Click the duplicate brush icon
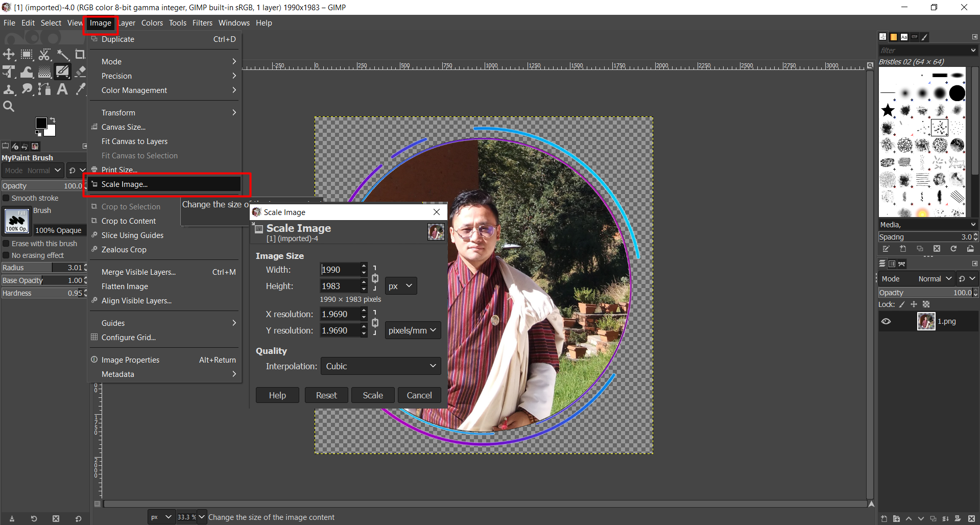The width and height of the screenshot is (980, 525). tap(920, 249)
